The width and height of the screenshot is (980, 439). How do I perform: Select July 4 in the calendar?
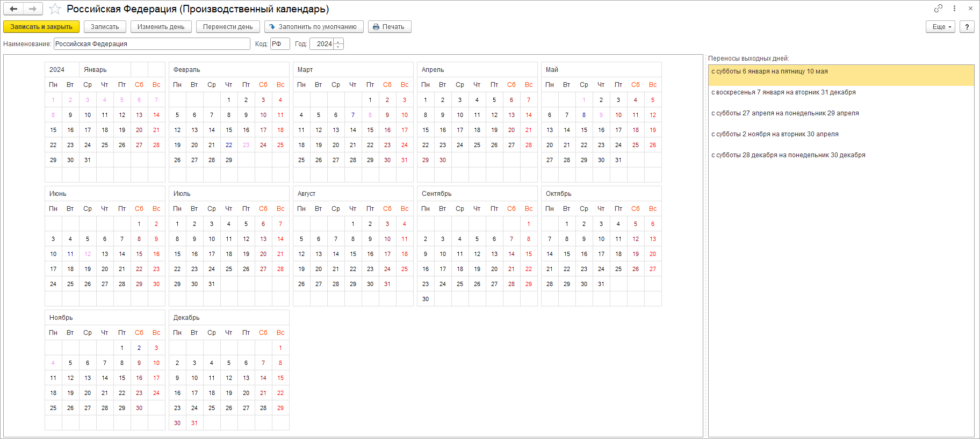(x=229, y=224)
